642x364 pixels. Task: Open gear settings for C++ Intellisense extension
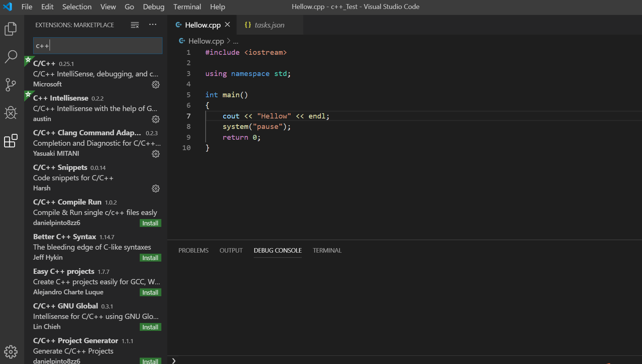[156, 119]
